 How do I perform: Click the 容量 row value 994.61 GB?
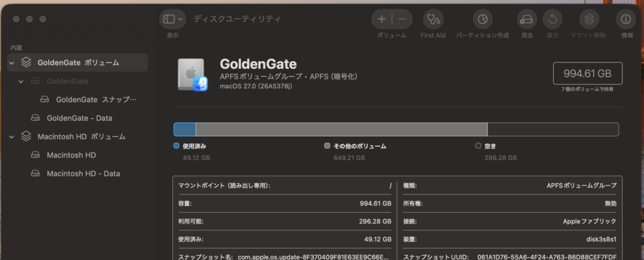375,203
